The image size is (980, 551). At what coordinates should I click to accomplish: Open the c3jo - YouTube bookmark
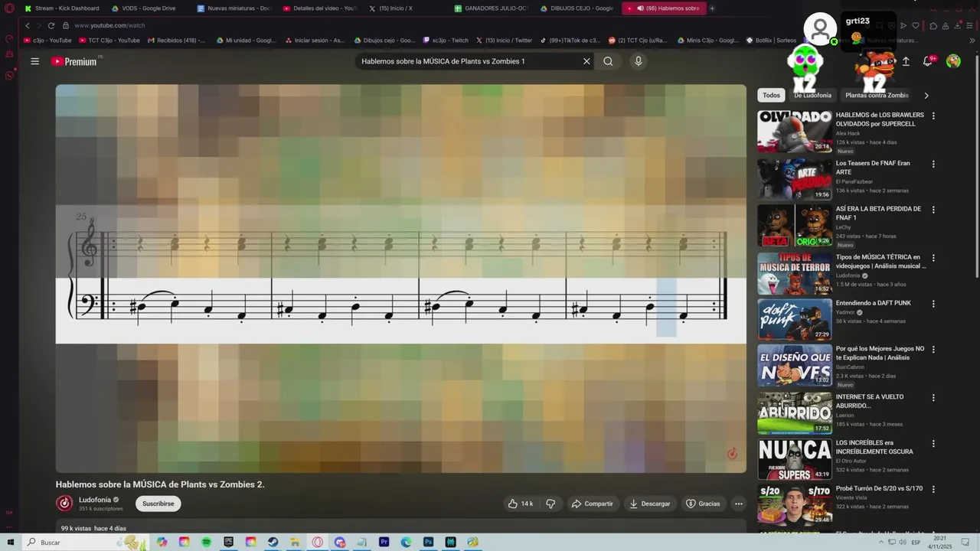click(47, 41)
